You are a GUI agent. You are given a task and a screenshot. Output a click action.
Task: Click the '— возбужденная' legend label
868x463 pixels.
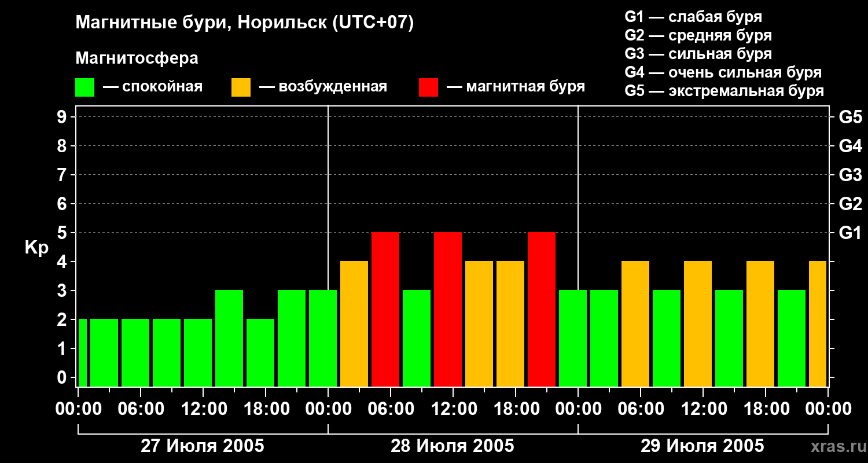click(x=323, y=87)
